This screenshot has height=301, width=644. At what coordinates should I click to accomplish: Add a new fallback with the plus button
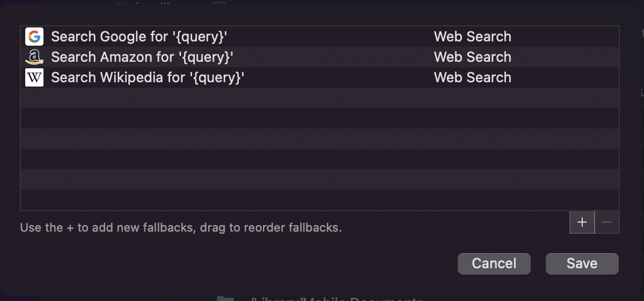click(582, 222)
